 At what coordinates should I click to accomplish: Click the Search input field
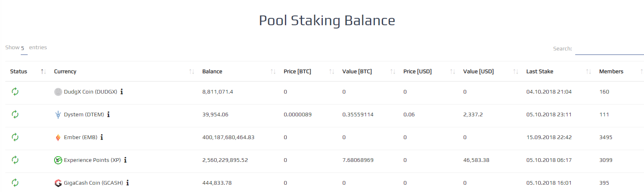coord(609,49)
